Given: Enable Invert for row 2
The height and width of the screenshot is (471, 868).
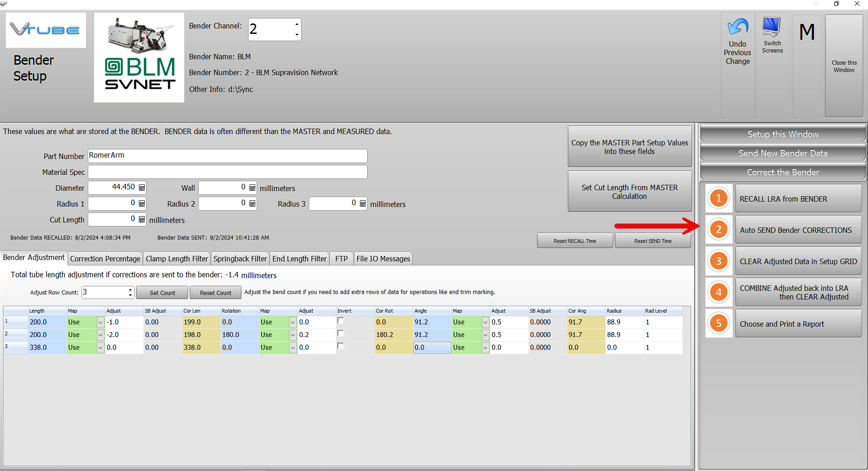Looking at the screenshot, I should 341,334.
